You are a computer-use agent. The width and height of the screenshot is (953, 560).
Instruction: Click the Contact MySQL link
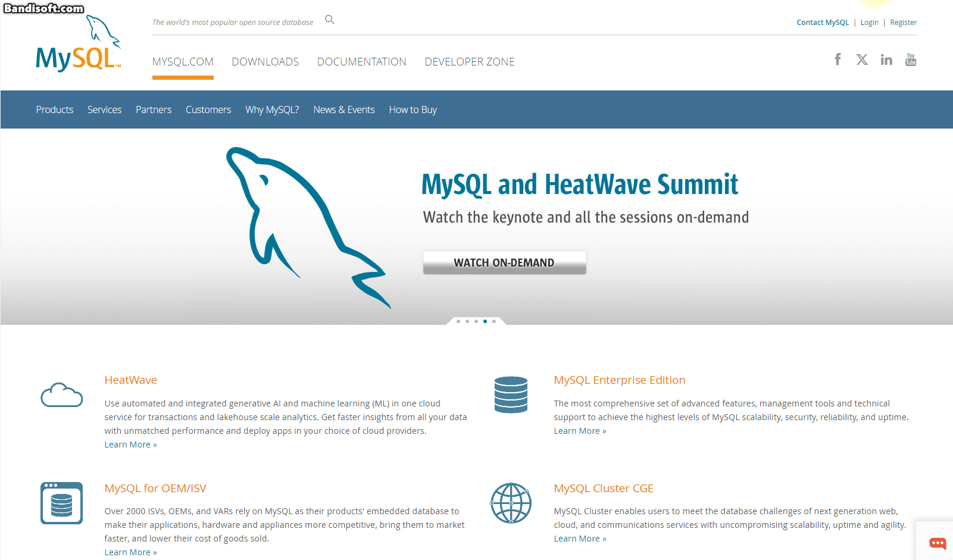click(x=823, y=23)
